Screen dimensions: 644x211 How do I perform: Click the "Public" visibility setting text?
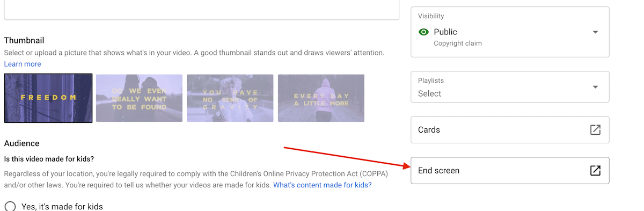[x=445, y=32]
